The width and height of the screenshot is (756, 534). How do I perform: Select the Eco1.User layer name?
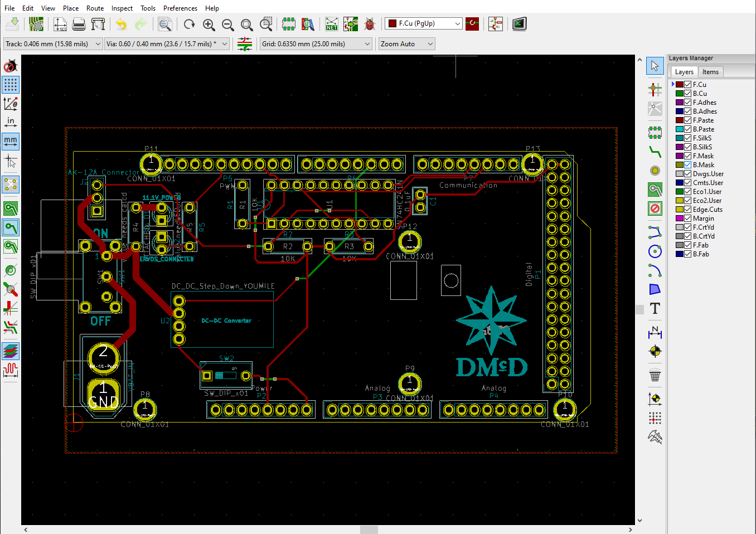click(707, 192)
